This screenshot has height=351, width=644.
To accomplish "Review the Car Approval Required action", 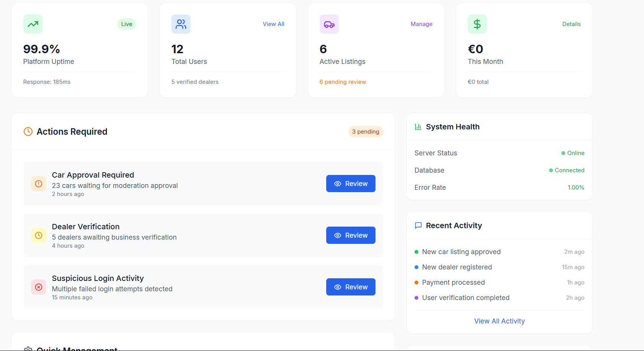I will 351,184.
